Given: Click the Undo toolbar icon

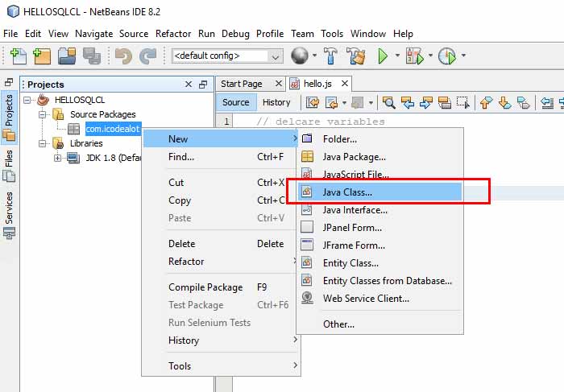Looking at the screenshot, I should point(123,56).
